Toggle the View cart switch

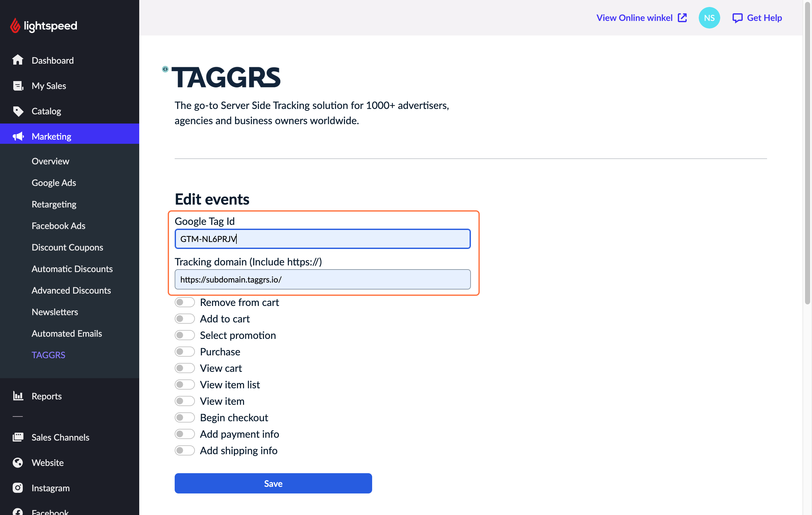(x=184, y=368)
